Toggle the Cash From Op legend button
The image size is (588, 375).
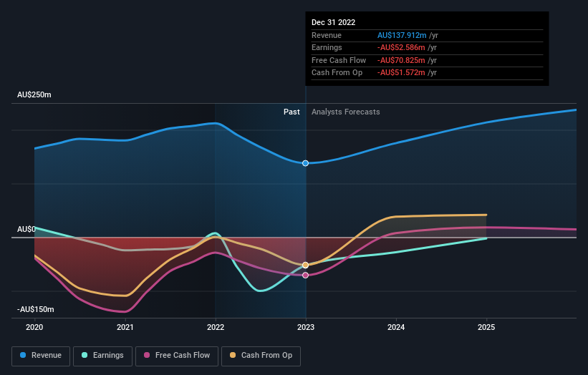(261, 356)
